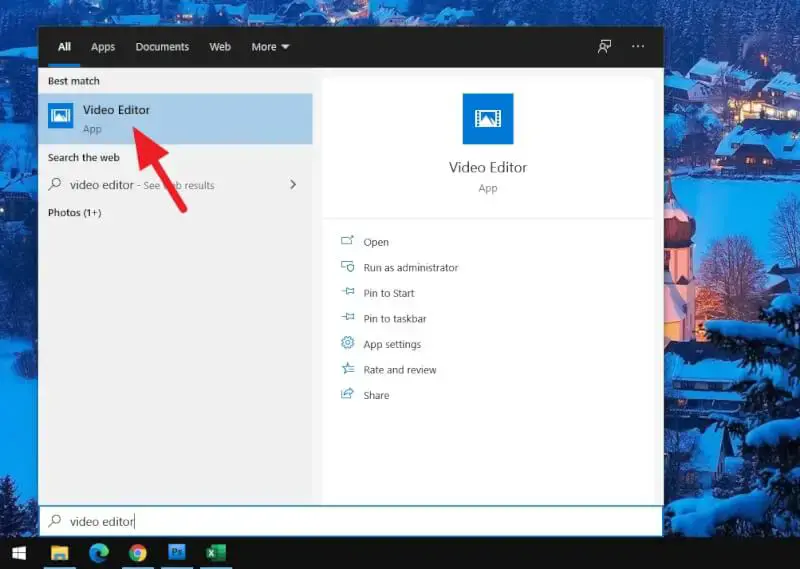Screen dimensions: 800x569
Task: Choose Pin to taskbar
Action: pos(395,318)
